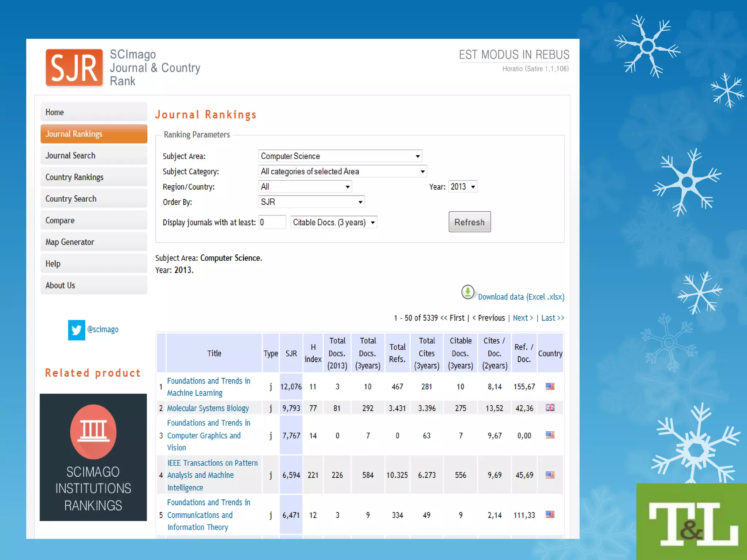Viewport: 747px width, 560px height.
Task: Click the Ref. / Doc. value 155,67
Action: 524,386
